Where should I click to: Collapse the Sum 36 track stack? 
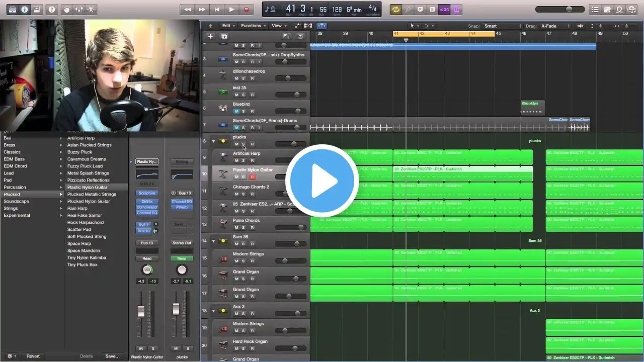(x=213, y=241)
